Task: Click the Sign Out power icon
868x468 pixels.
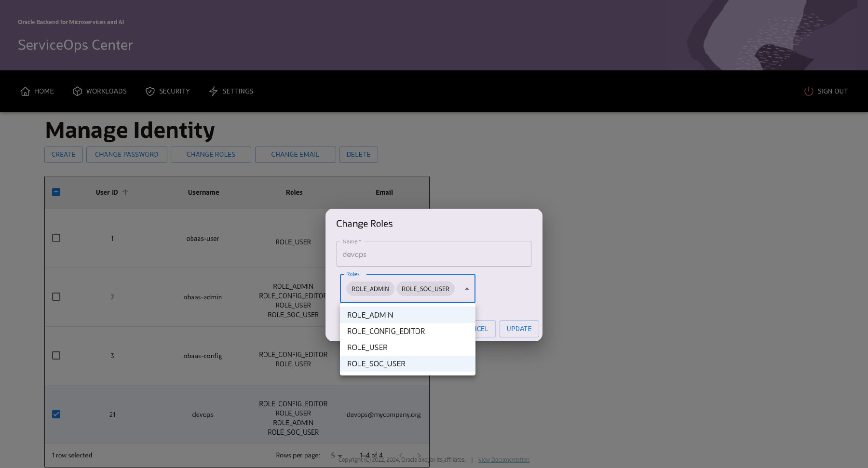Action: 809,92
